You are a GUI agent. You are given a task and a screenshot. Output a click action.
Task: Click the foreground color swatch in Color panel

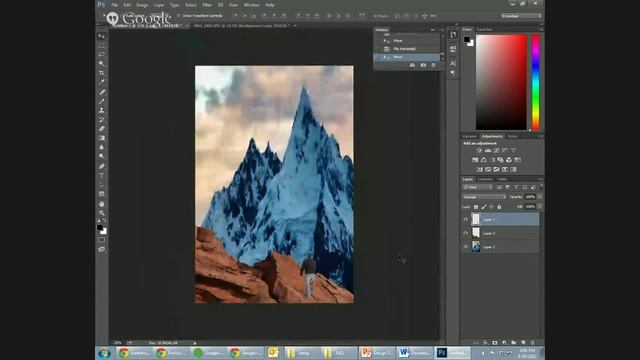(x=467, y=39)
